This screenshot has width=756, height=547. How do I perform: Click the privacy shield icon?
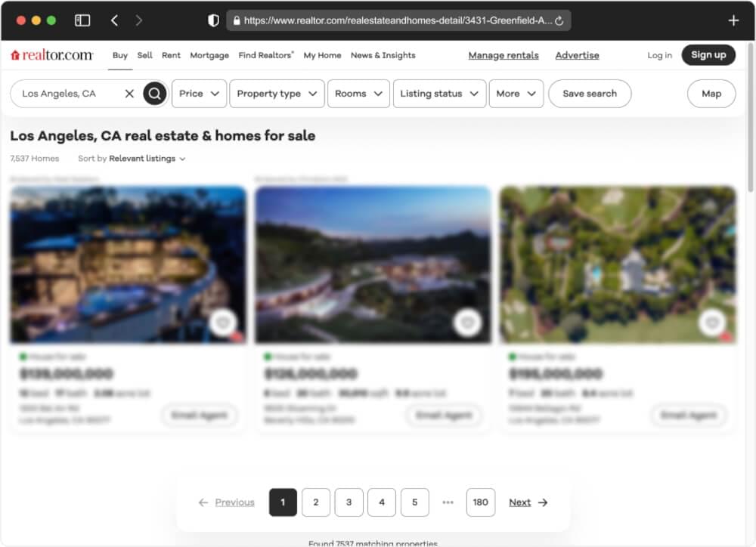coord(213,20)
